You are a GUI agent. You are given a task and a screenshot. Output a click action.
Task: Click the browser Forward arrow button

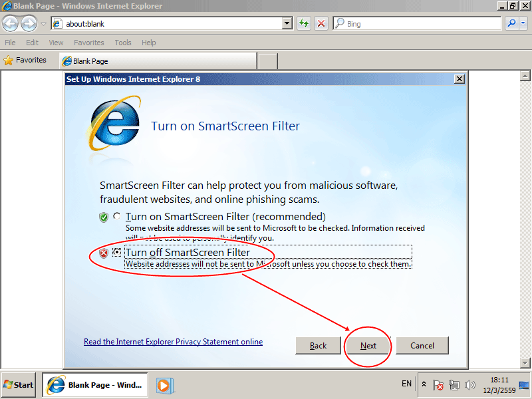(29, 24)
